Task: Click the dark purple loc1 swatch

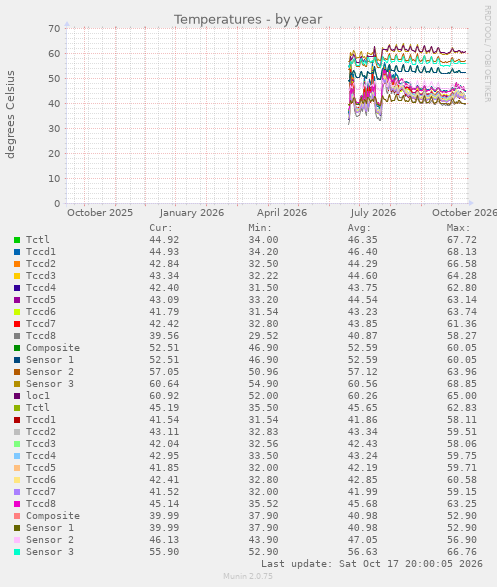Action: click(17, 396)
